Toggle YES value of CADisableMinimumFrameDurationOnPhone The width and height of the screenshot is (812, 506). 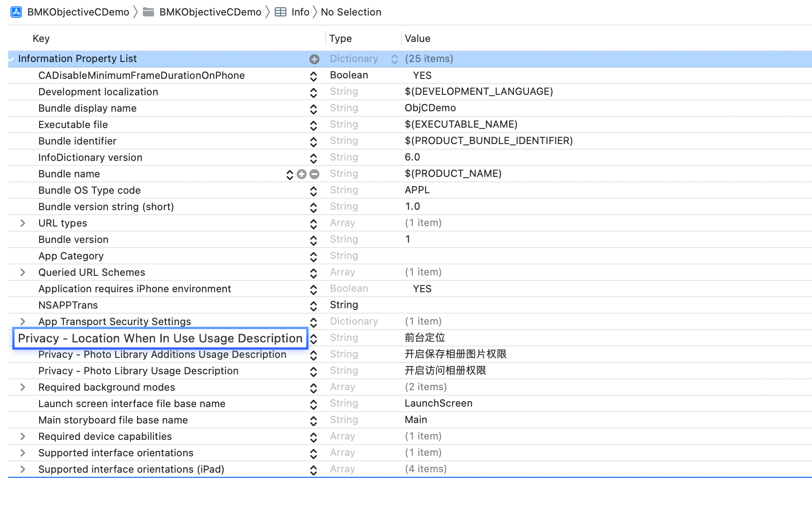[x=422, y=76]
